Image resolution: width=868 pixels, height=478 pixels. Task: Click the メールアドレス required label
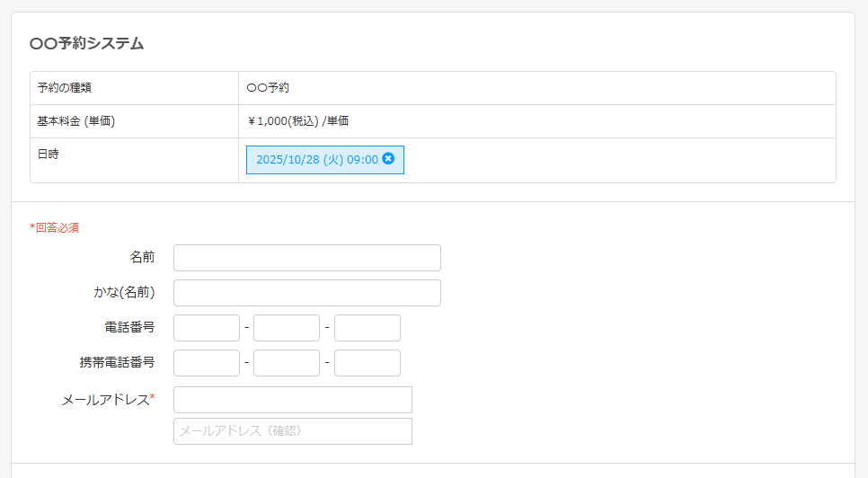click(x=108, y=400)
